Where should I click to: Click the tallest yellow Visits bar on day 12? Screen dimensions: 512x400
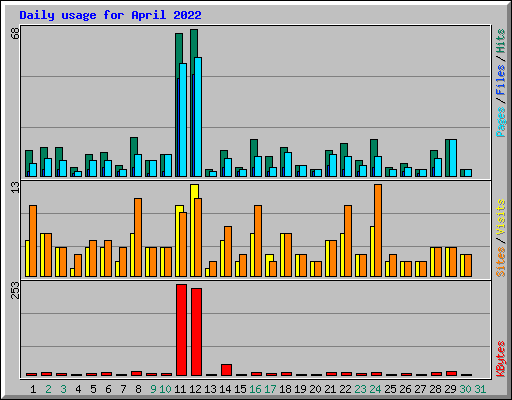click(195, 191)
